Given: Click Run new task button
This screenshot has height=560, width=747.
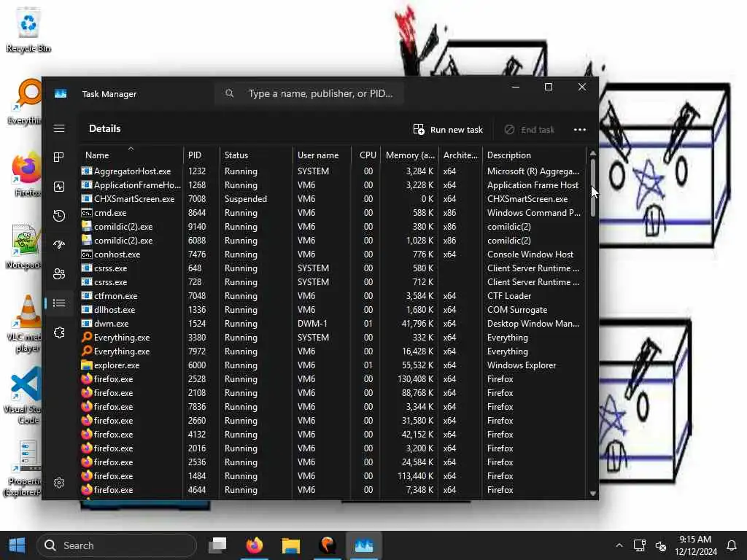Looking at the screenshot, I should (448, 130).
